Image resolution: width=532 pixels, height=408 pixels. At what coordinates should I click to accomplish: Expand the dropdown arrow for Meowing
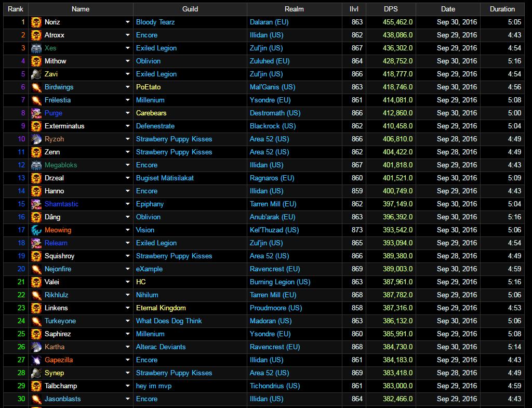point(128,230)
